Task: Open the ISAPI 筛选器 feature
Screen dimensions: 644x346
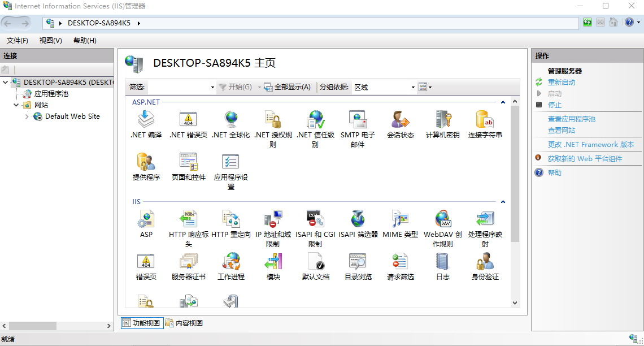Action: pos(358,219)
